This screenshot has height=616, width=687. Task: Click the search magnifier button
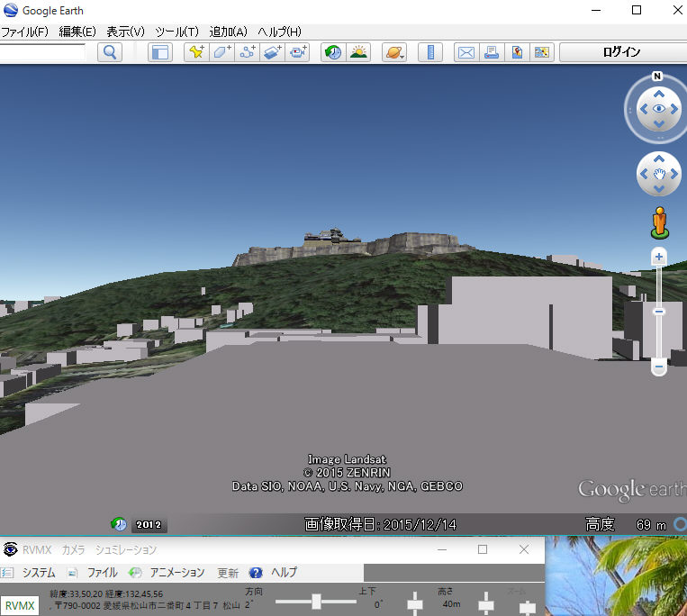point(110,52)
